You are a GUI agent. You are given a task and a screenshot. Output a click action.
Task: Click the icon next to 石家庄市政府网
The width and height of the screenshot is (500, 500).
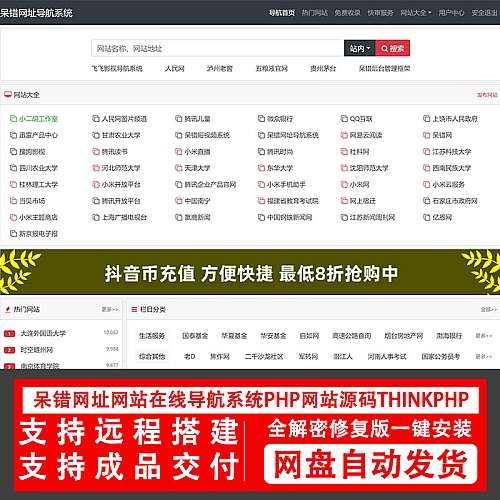(x=427, y=201)
